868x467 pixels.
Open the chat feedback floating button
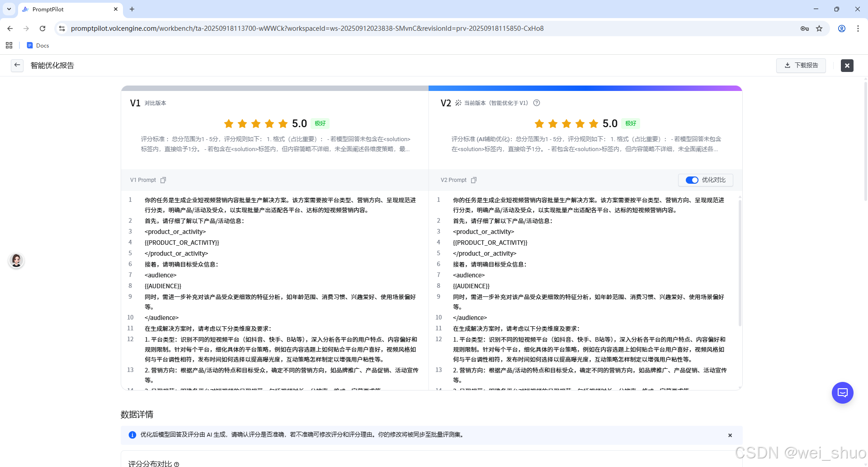click(843, 393)
